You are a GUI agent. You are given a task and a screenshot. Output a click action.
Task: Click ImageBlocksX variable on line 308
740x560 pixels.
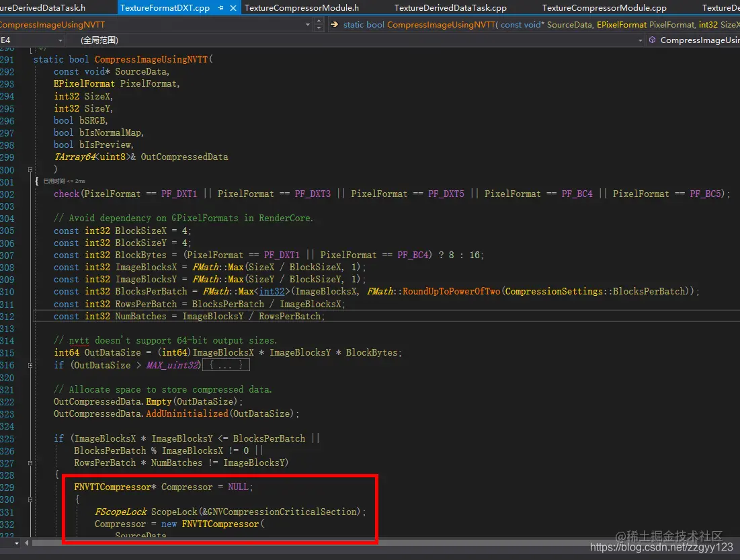(x=146, y=268)
